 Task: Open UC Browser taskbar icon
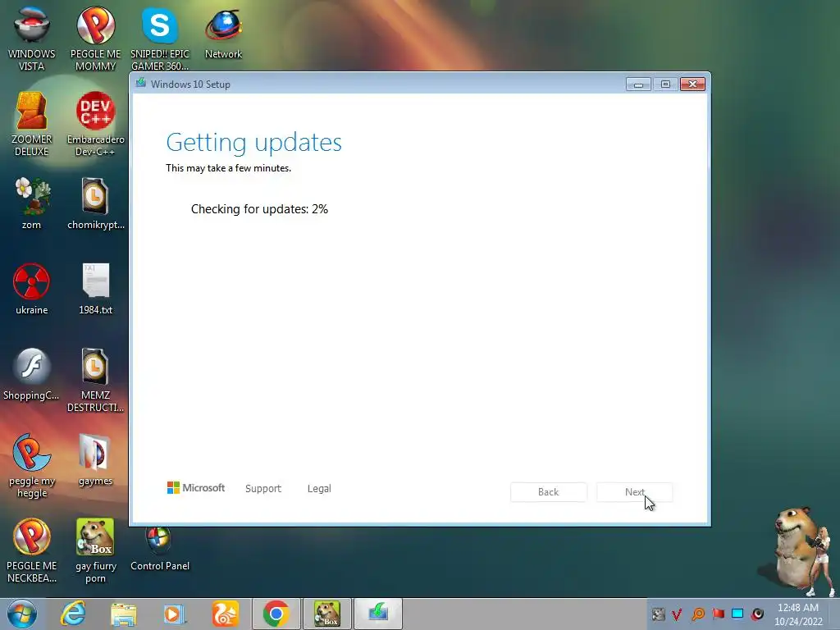click(x=225, y=614)
